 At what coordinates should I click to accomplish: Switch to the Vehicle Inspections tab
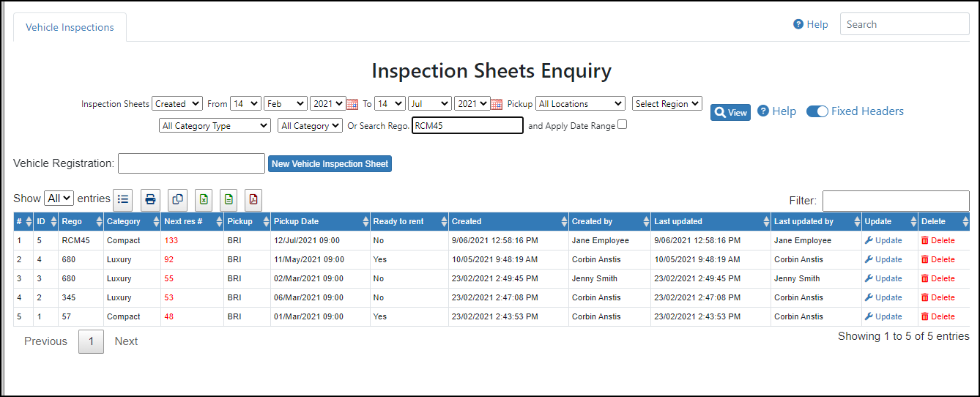[70, 27]
